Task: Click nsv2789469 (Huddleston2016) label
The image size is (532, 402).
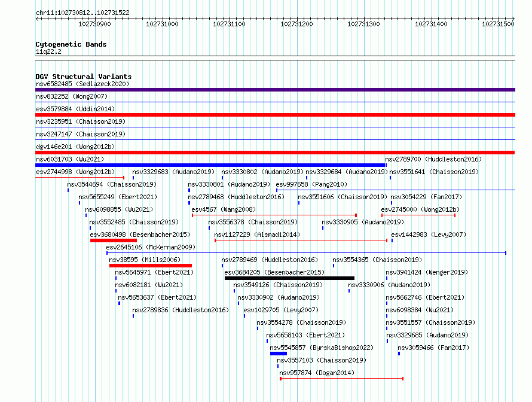Action: tap(270, 260)
